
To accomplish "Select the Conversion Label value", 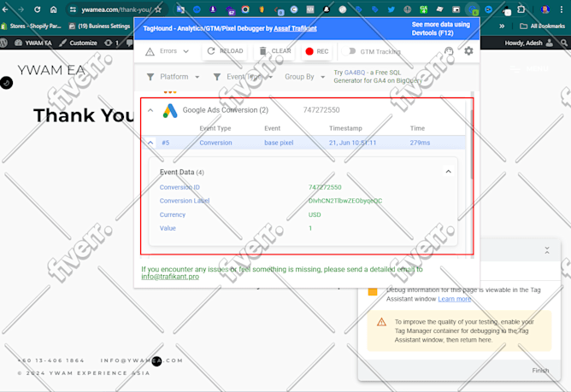I will [345, 201].
